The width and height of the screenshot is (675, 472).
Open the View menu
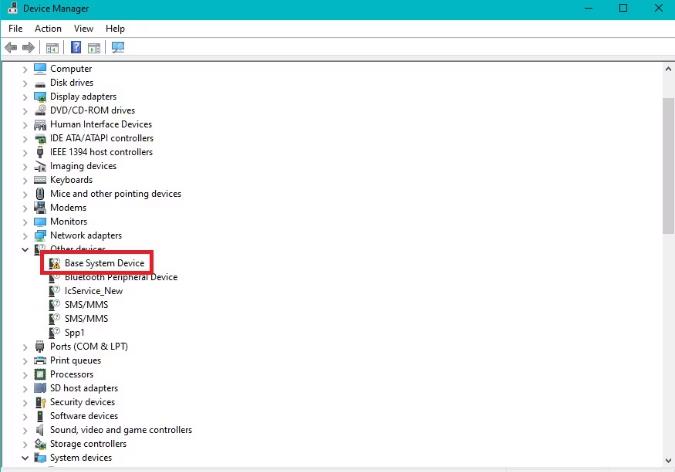(x=83, y=28)
